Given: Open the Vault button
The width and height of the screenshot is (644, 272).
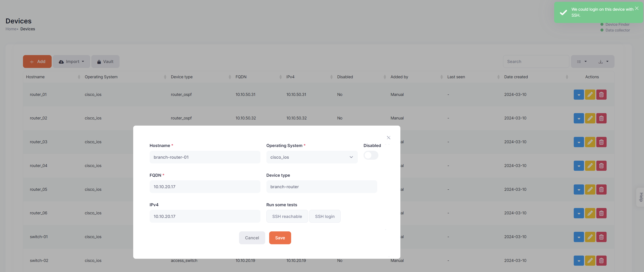Looking at the screenshot, I should [x=105, y=62].
